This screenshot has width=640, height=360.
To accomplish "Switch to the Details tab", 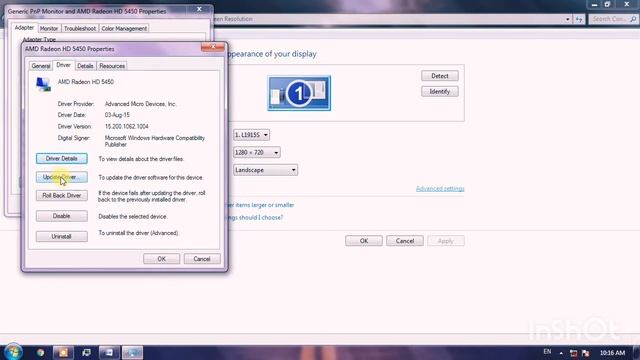I will tap(85, 66).
